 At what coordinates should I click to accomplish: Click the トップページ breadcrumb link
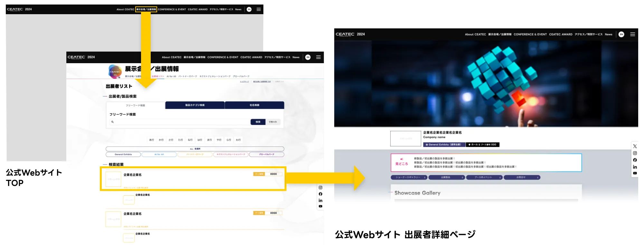tap(244, 82)
